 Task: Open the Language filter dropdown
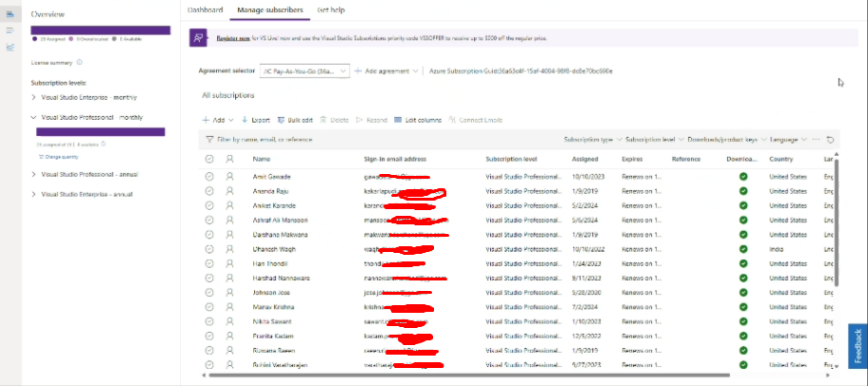[788, 140]
